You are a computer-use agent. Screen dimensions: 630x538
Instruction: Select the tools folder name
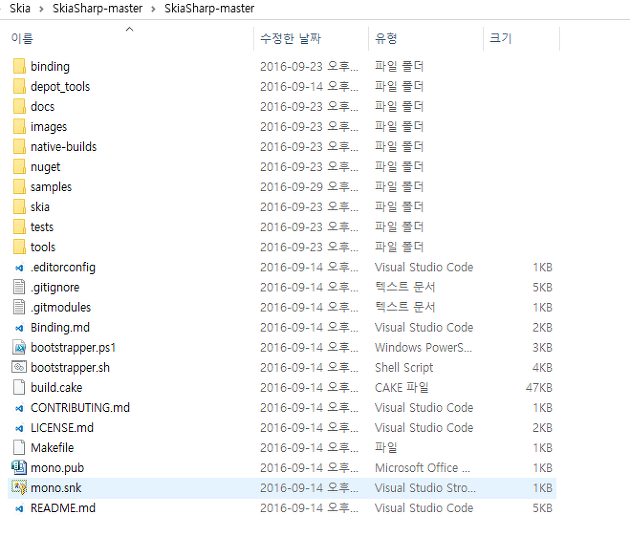pos(43,247)
